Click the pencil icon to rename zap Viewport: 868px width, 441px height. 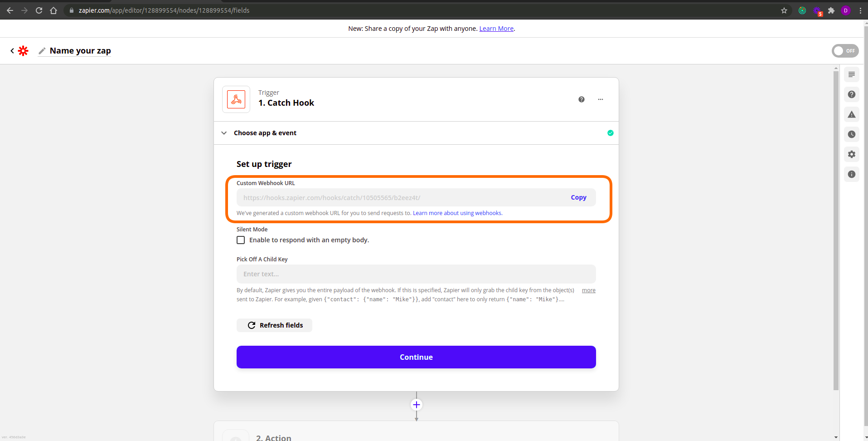pos(42,51)
